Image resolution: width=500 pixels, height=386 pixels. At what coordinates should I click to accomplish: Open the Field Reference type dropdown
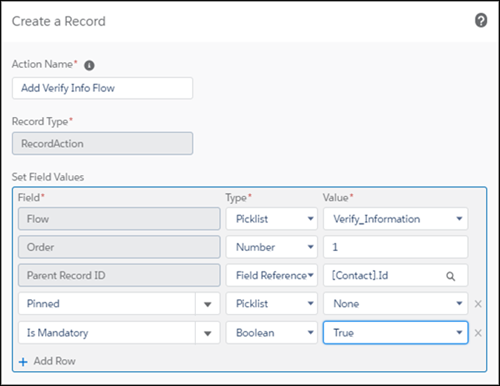(x=272, y=275)
